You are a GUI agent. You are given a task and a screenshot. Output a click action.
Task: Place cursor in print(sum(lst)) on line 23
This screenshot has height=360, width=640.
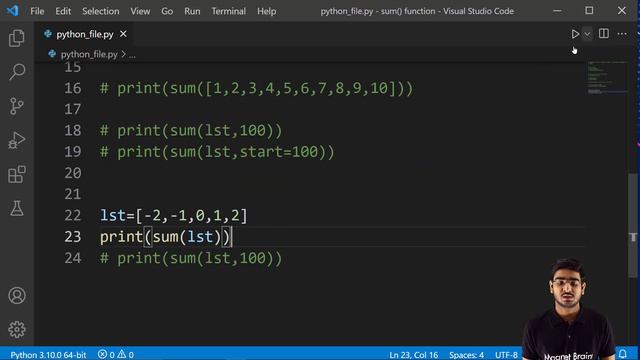(165, 237)
